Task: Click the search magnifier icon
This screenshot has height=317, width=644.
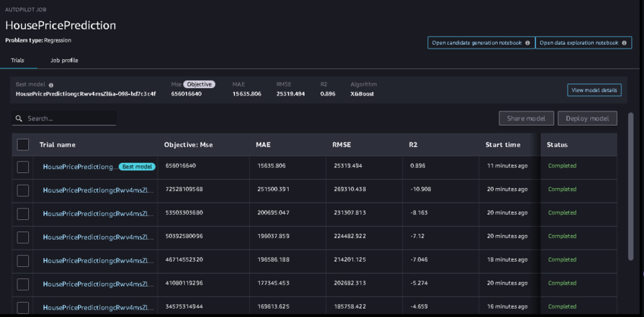Action: click(x=18, y=118)
